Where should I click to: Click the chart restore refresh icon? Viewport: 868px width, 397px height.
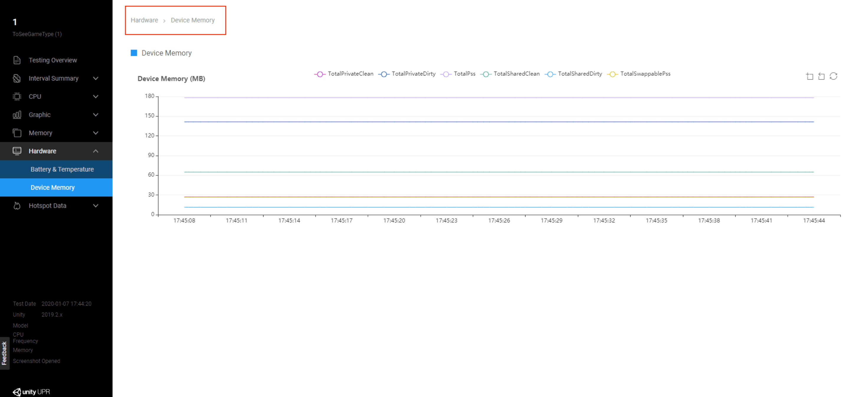pos(833,76)
